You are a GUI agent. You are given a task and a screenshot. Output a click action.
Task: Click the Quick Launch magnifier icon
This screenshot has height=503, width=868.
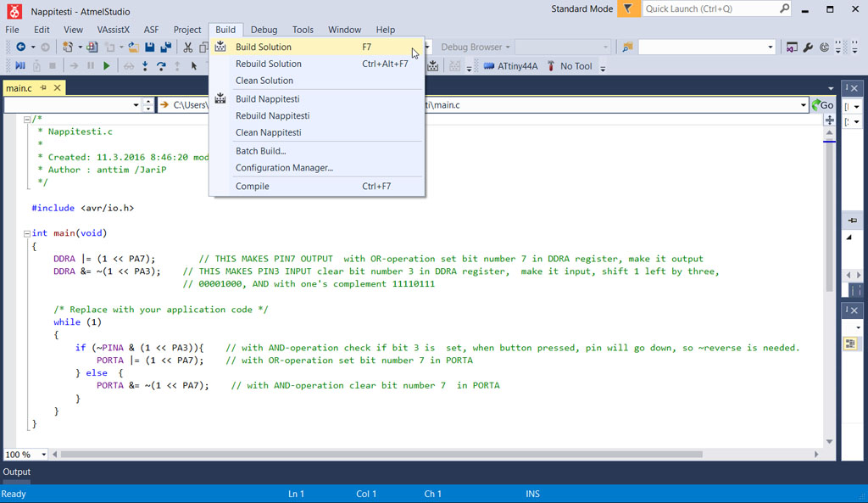coord(784,8)
